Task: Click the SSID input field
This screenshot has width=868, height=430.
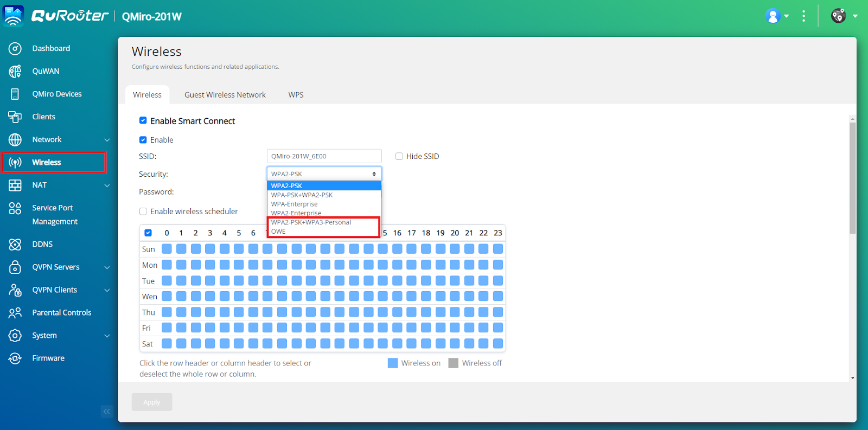Action: pyautogui.click(x=324, y=156)
